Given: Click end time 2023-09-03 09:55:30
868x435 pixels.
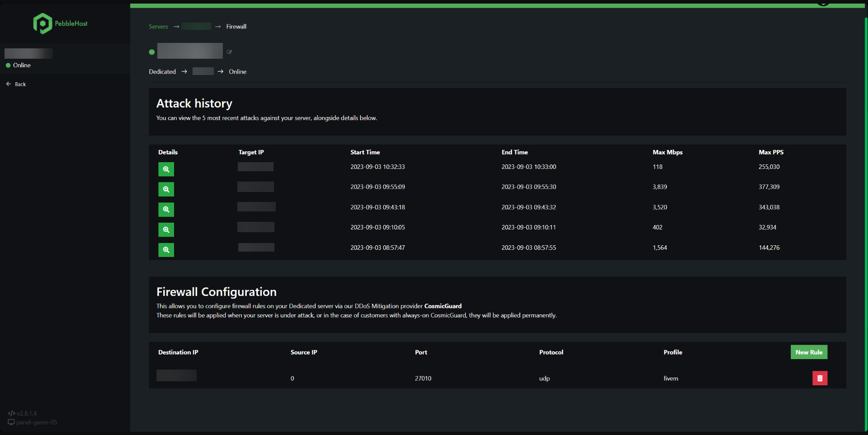Looking at the screenshot, I should [528, 187].
